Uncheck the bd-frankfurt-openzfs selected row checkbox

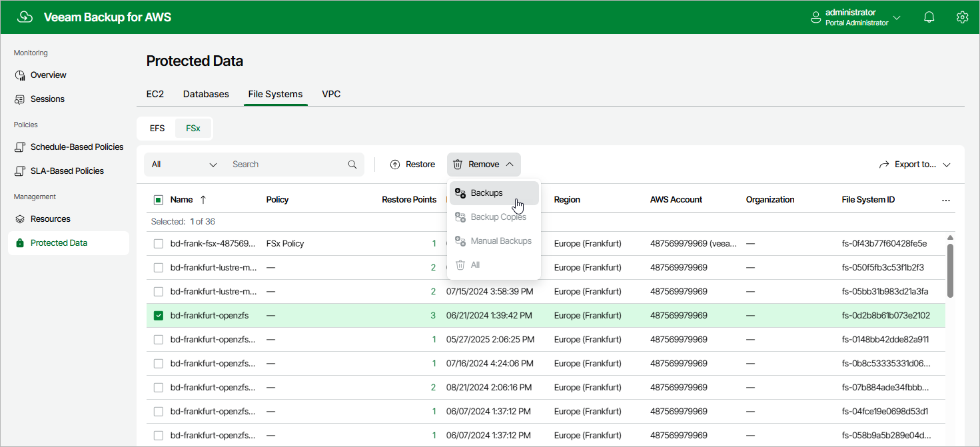pyautogui.click(x=159, y=316)
